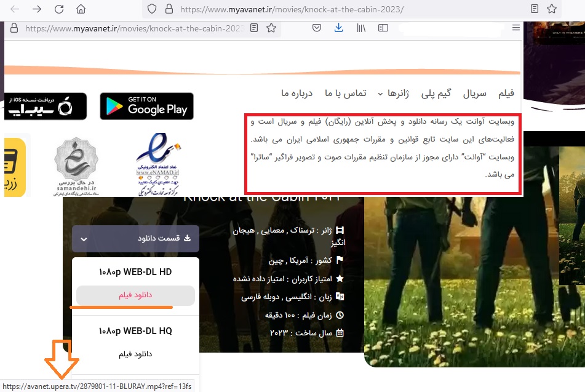Select the second address bar URL field
The height and width of the screenshot is (392, 585).
tap(134, 28)
